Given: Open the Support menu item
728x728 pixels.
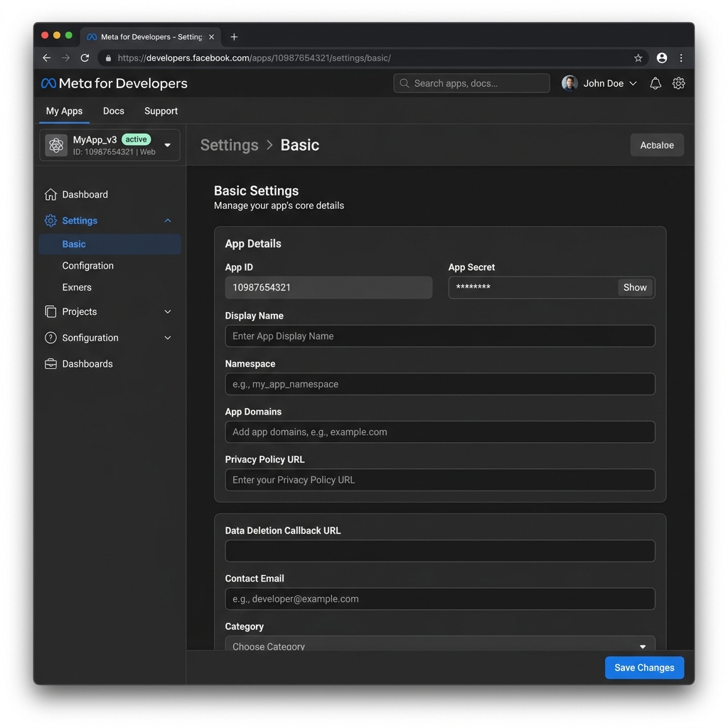Looking at the screenshot, I should pyautogui.click(x=161, y=111).
